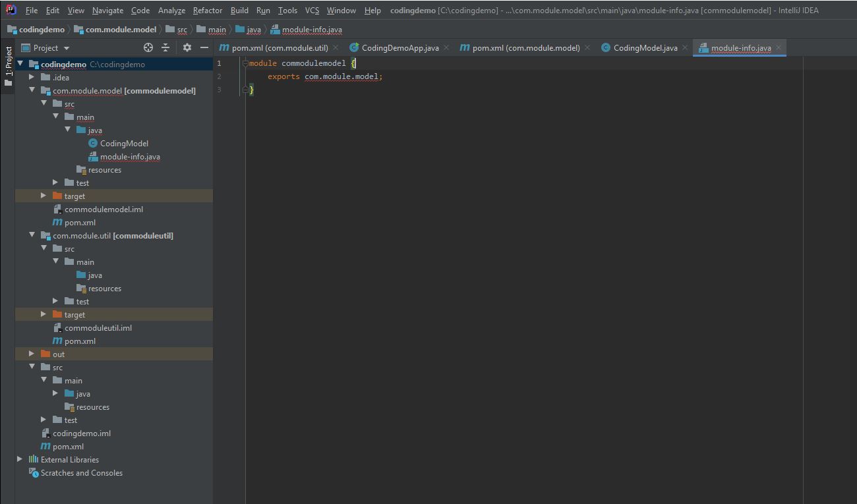Collapse com.module.model [commodulemodel] module

click(x=32, y=90)
